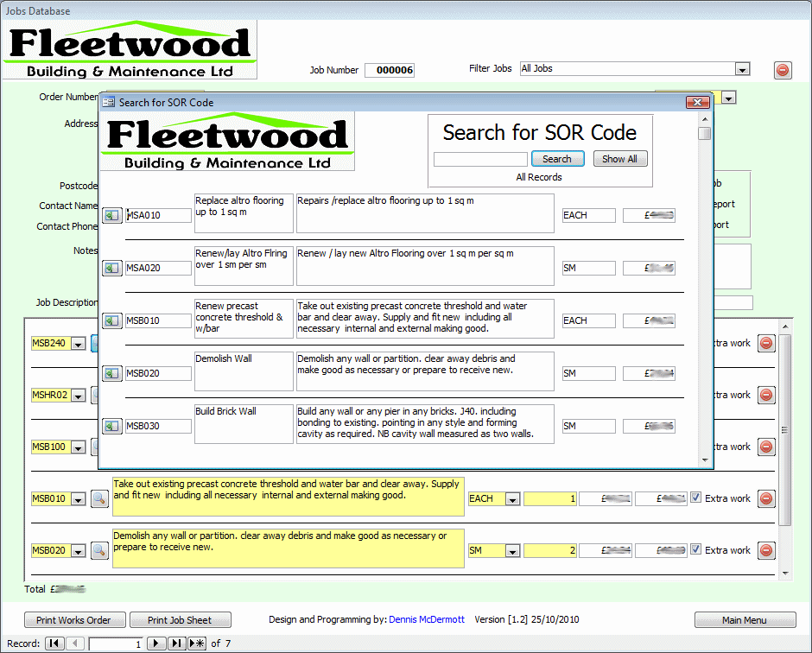Click the Search for SOR Code dialog title icon
The width and height of the screenshot is (812, 653).
(108, 103)
